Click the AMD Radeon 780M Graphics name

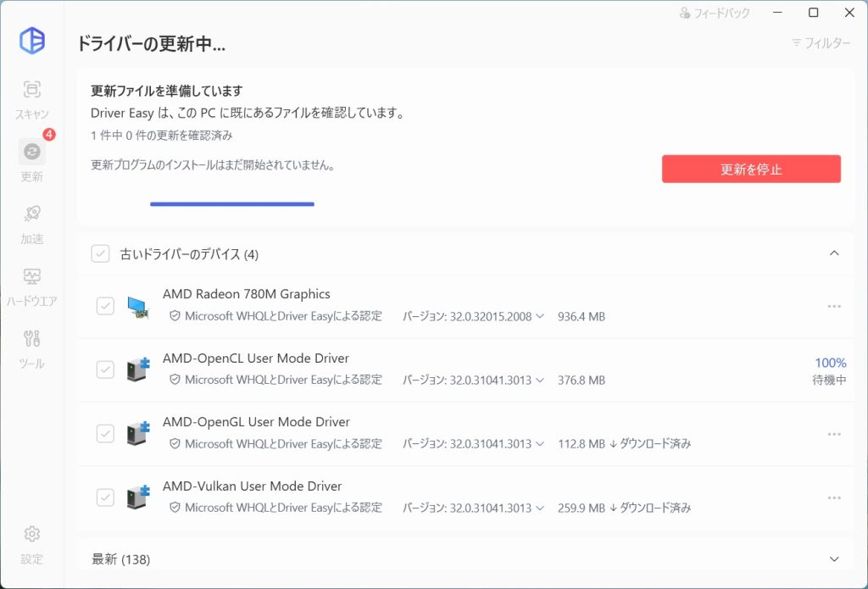(x=247, y=294)
